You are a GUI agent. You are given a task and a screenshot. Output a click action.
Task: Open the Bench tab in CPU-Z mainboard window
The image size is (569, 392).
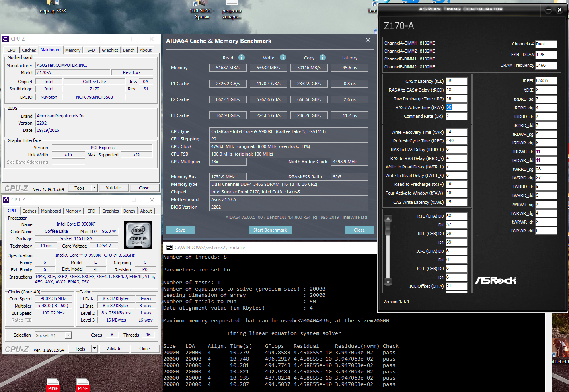pyautogui.click(x=129, y=50)
